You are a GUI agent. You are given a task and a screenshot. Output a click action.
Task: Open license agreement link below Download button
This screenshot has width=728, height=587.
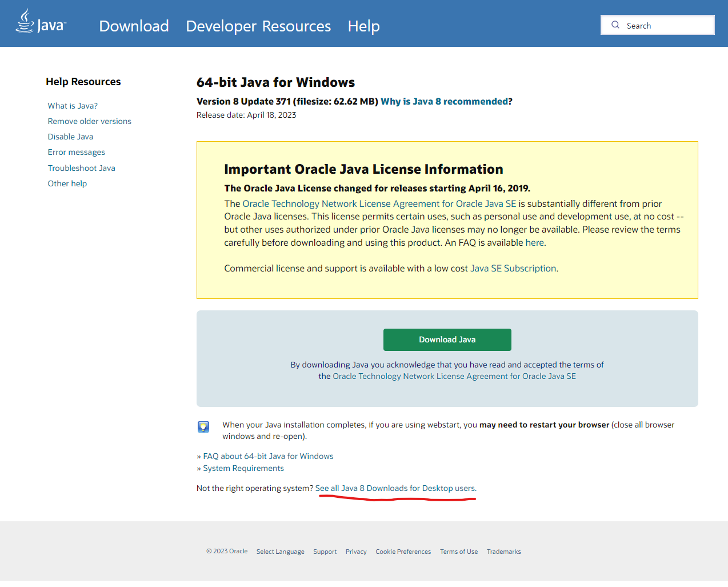point(454,376)
